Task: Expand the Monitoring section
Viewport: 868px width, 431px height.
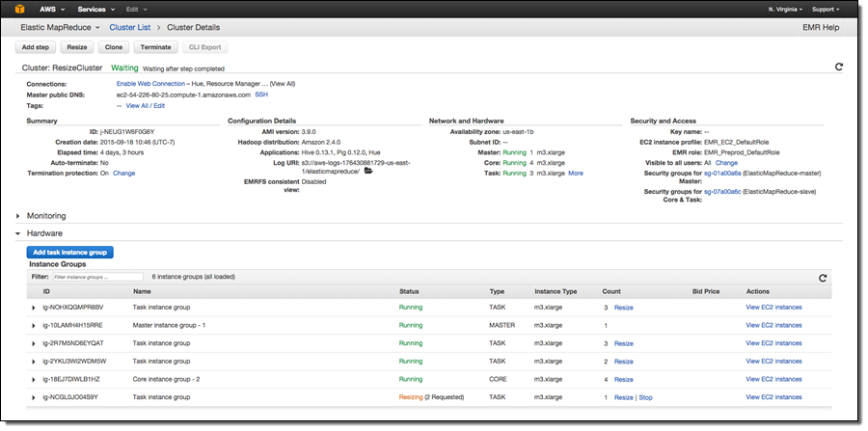Action: [18, 216]
